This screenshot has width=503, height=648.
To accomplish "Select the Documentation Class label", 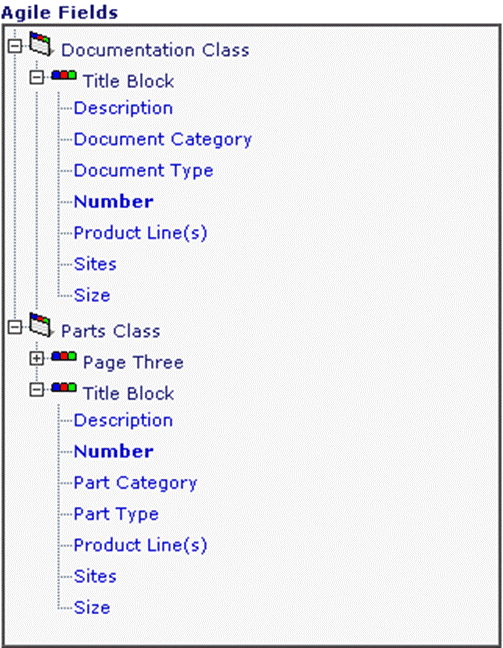I will (155, 50).
